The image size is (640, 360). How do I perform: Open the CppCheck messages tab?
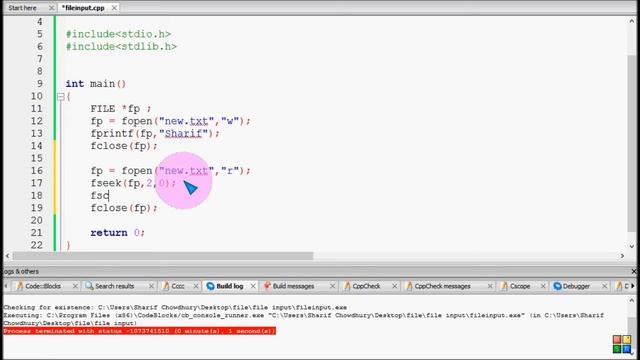[x=442, y=286]
